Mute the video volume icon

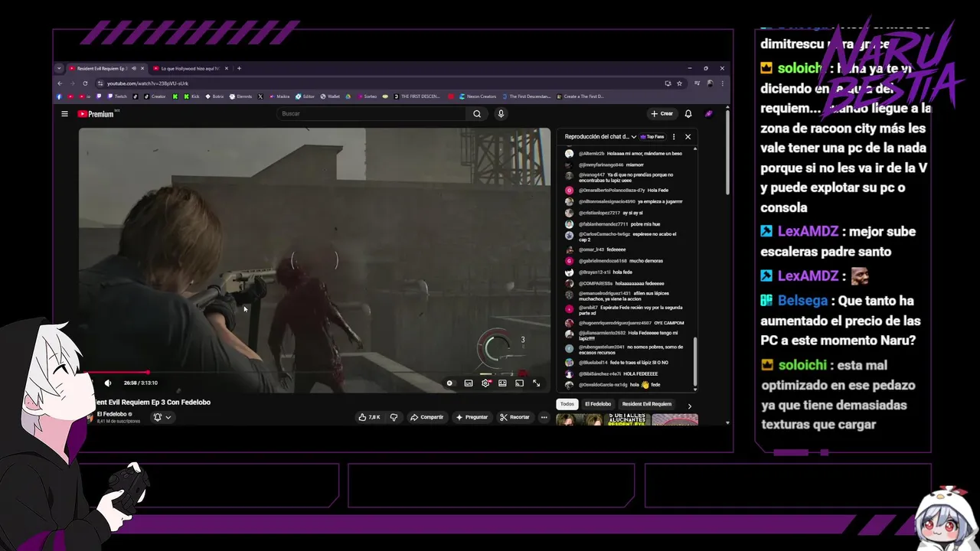pos(108,383)
